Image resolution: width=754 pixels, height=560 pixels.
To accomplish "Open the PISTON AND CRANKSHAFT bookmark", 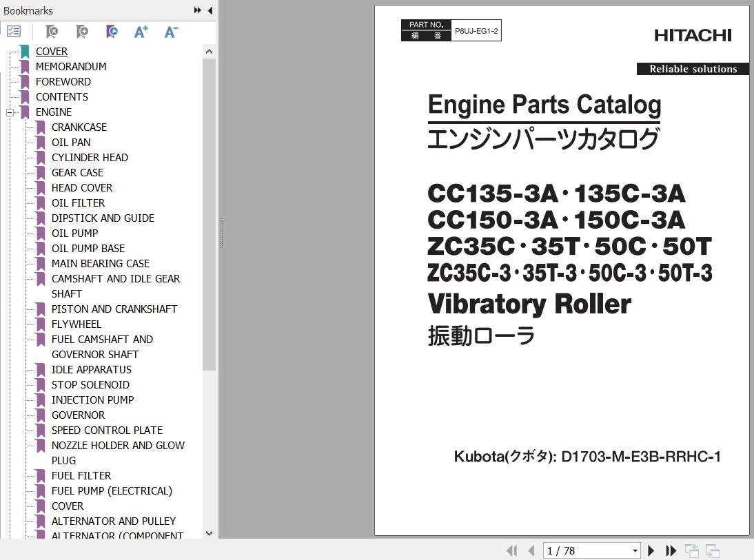I will pyautogui.click(x=114, y=309).
